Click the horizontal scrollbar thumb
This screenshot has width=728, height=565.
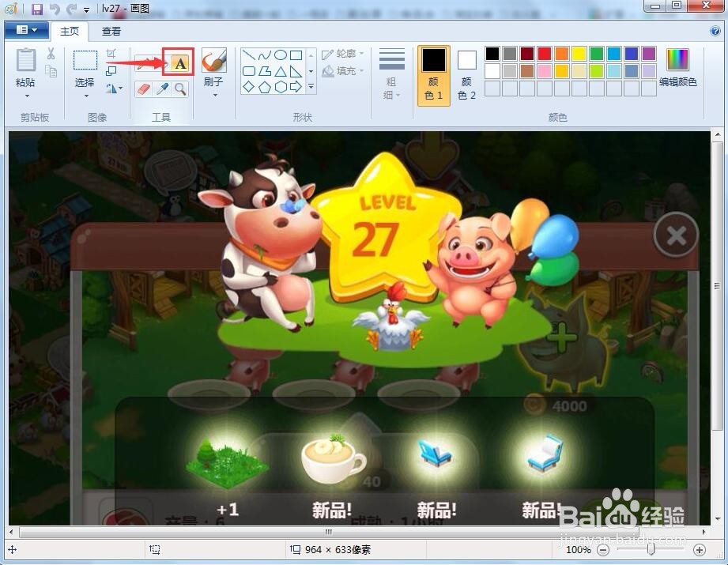pyautogui.click(x=329, y=532)
